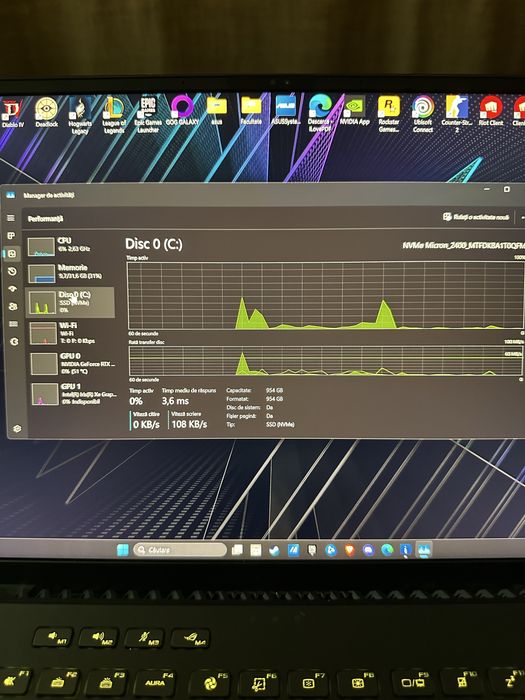Viewport: 525px width, 700px height.
Task: Click the Wi-Fi mini graph thumbnail
Action: click(x=43, y=333)
